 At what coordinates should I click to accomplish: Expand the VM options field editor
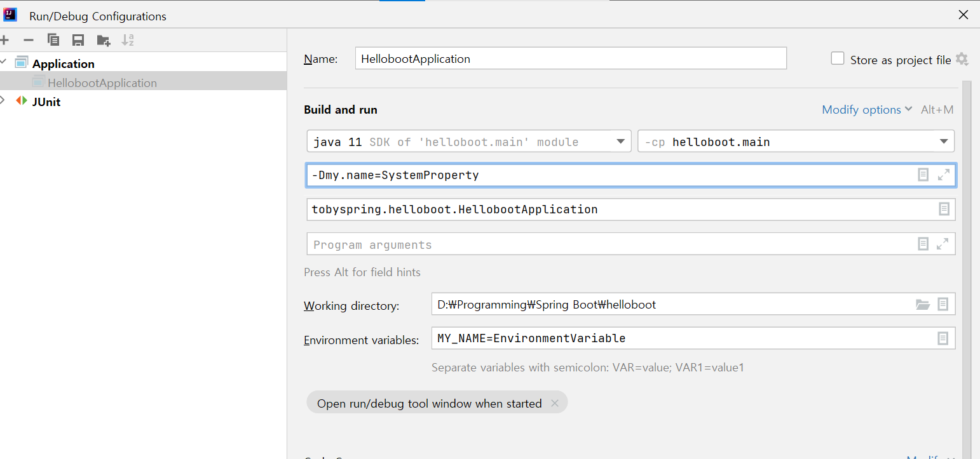tap(944, 175)
